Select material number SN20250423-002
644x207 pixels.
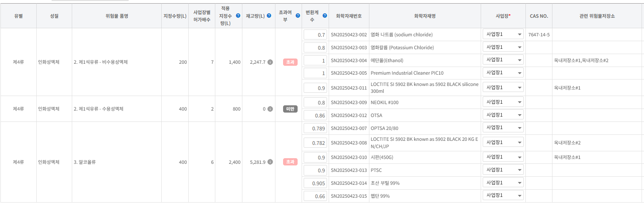(x=349, y=35)
